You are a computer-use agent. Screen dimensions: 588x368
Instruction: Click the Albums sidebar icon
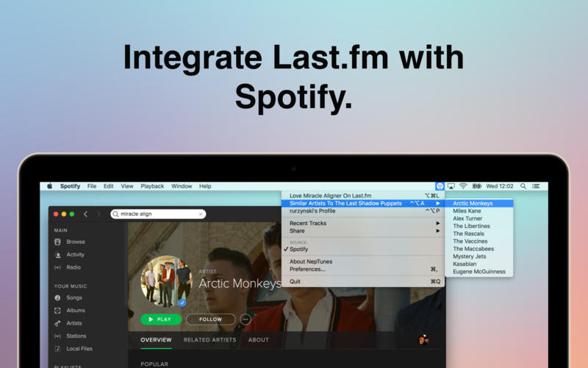point(57,311)
